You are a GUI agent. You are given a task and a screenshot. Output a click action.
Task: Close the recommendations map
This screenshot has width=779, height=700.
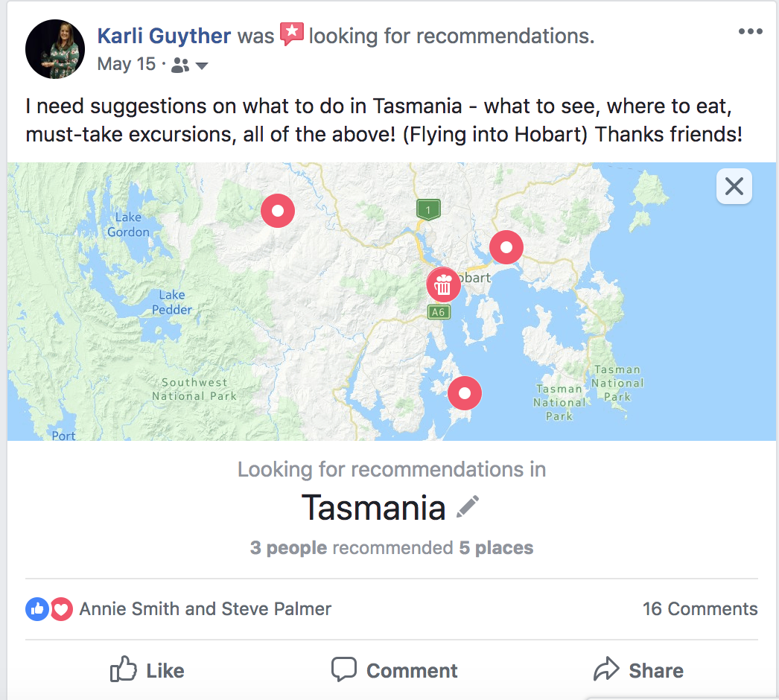click(x=734, y=186)
